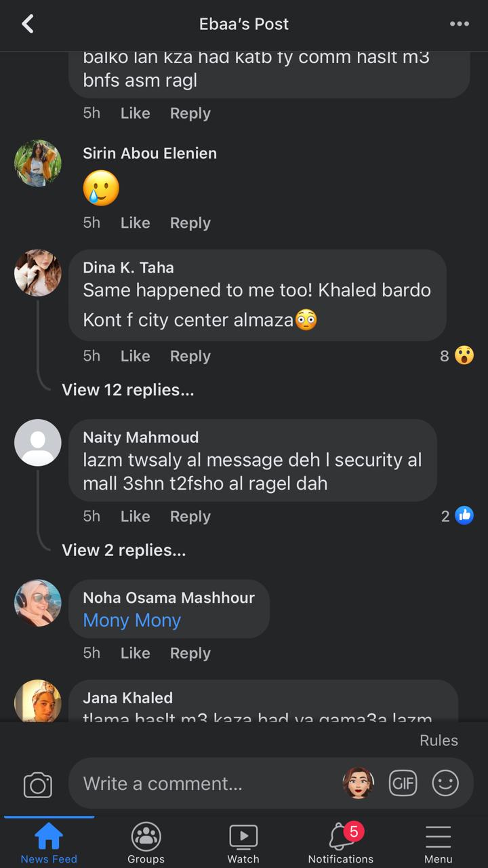The height and width of the screenshot is (868, 488).
Task: Open the three-dot post options menu
Action: (x=459, y=24)
